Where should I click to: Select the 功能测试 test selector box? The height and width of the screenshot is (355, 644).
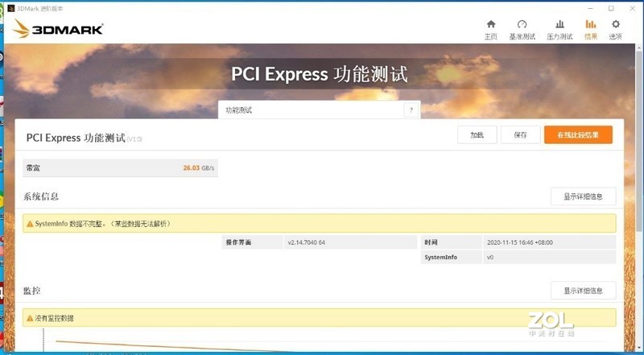click(x=319, y=110)
